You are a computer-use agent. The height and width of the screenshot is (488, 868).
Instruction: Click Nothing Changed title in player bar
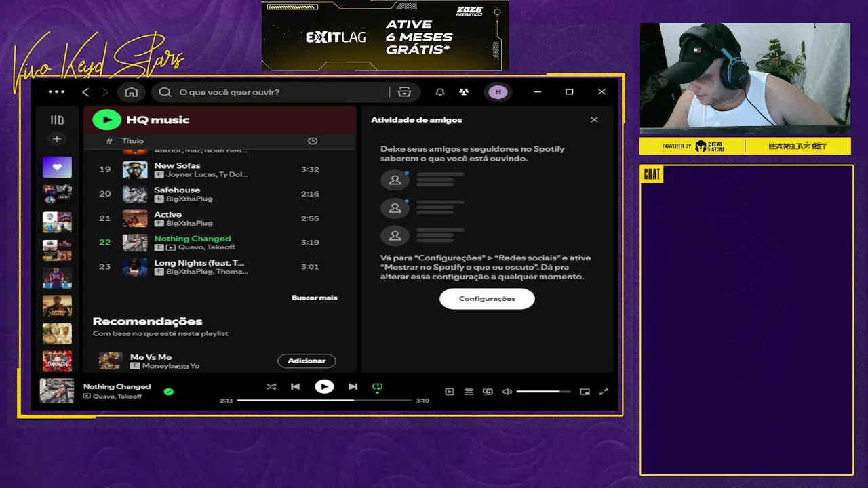[x=117, y=386]
